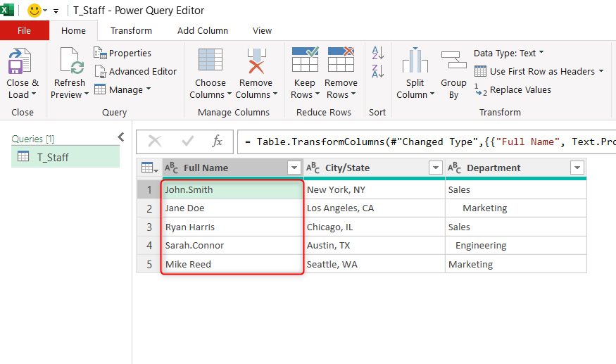Click Replace Values
This screenshot has height=364, width=616.
513,90
